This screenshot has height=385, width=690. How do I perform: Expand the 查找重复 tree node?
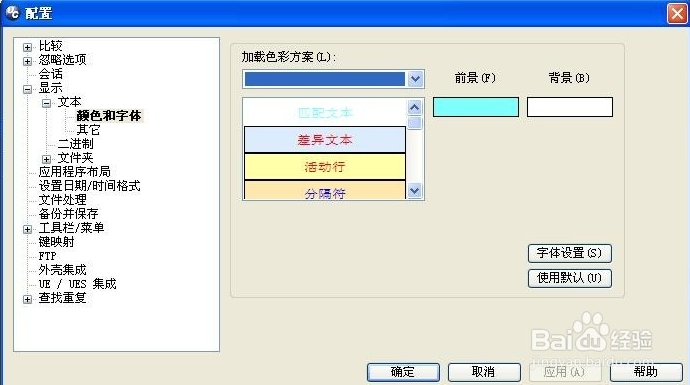click(x=27, y=300)
